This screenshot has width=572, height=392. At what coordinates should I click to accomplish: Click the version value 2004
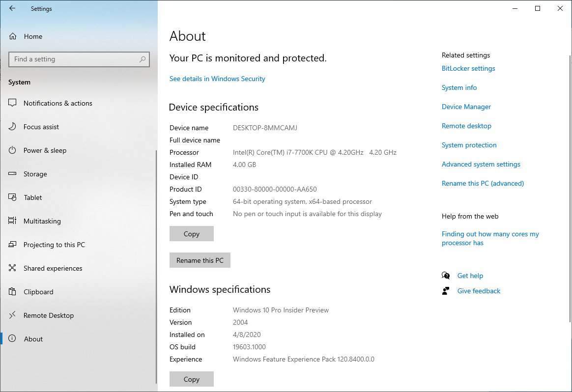click(x=240, y=322)
